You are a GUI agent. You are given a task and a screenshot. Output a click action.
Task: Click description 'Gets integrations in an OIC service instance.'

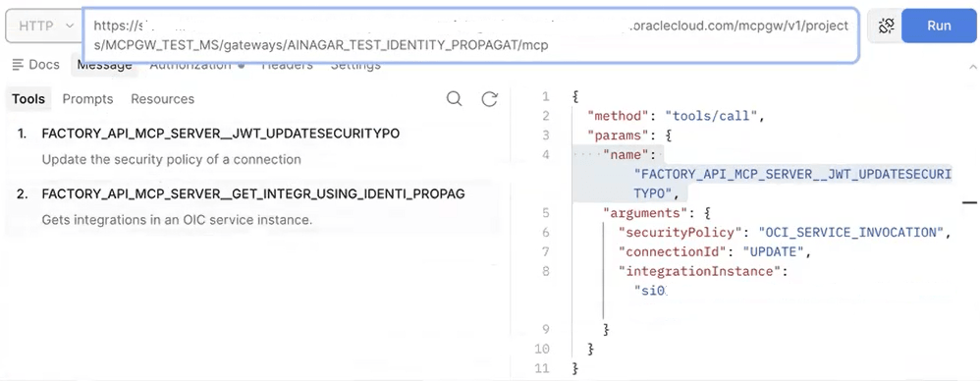(177, 220)
